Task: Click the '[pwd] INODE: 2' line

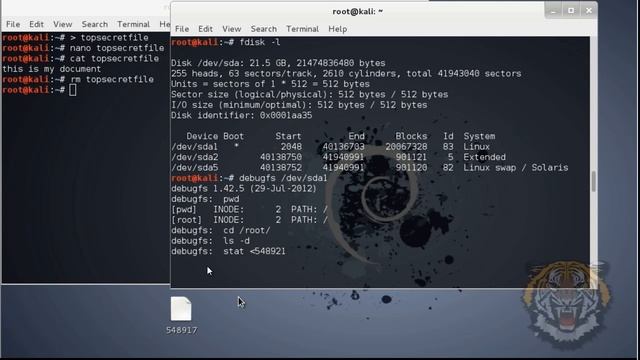Action: point(249,210)
